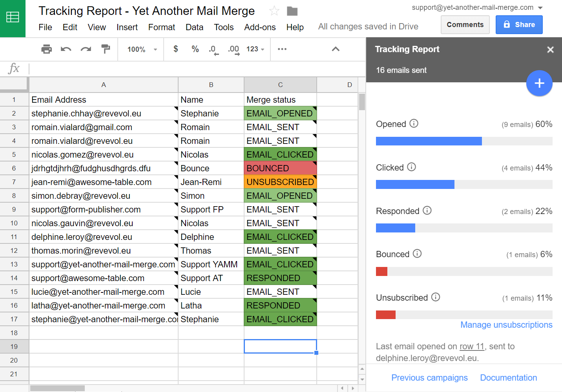Open the Tools menu
Image resolution: width=562 pixels, height=392 pixels.
[x=224, y=27]
